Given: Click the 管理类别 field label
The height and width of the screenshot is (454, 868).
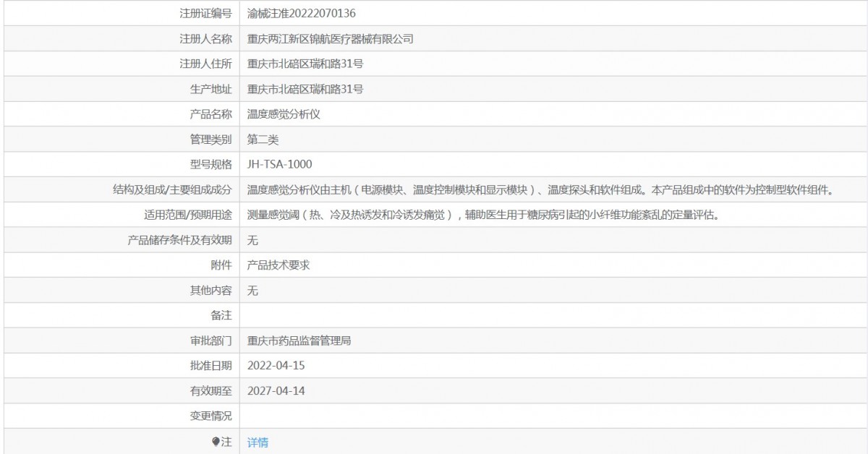Looking at the screenshot, I should point(211,140).
